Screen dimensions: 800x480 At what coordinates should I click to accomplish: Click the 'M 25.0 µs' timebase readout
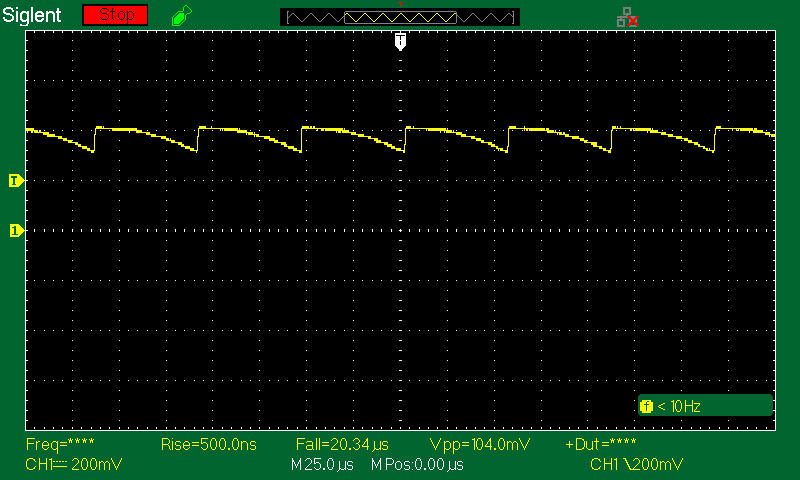[322, 465]
